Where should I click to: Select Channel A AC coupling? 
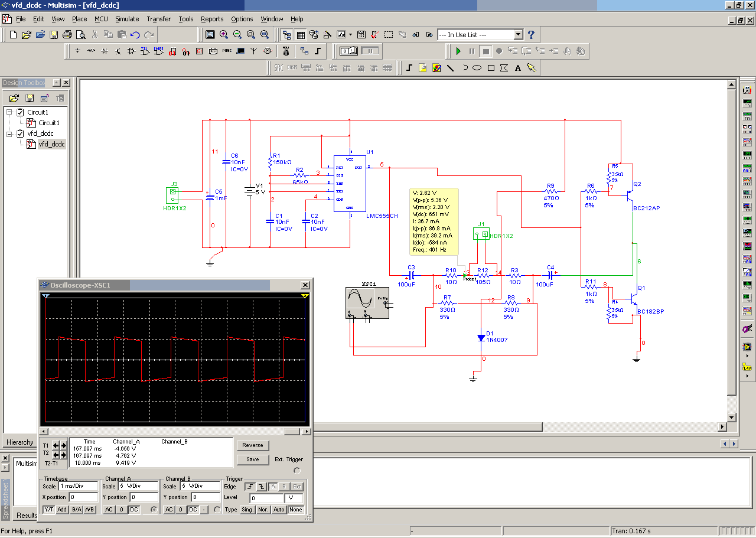(109, 510)
